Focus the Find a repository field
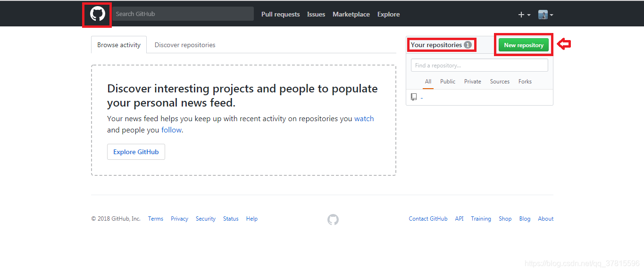 click(479, 65)
